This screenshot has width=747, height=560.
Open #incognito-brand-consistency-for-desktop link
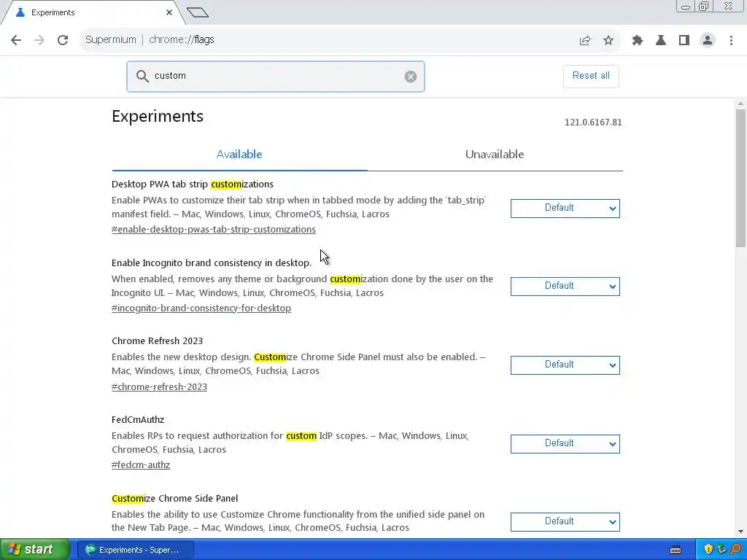(201, 308)
